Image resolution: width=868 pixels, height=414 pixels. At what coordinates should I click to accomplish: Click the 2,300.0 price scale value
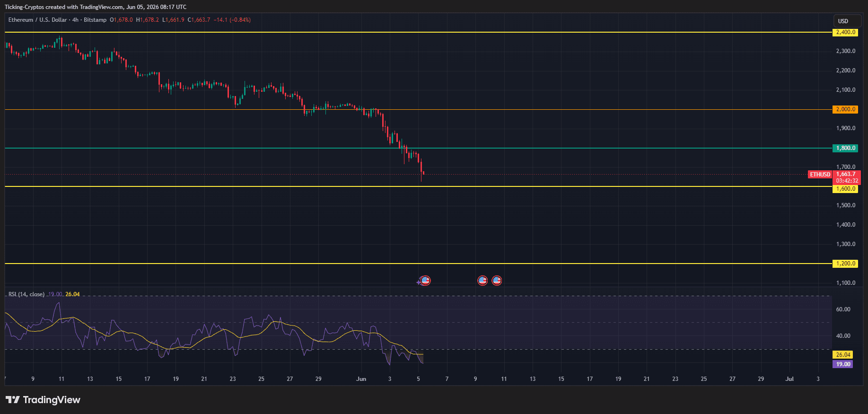coord(845,51)
